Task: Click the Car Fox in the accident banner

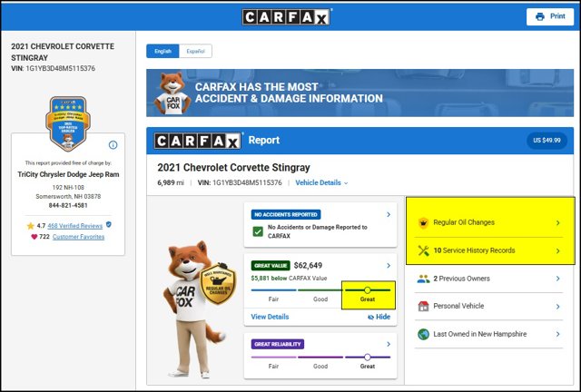Action: point(172,93)
